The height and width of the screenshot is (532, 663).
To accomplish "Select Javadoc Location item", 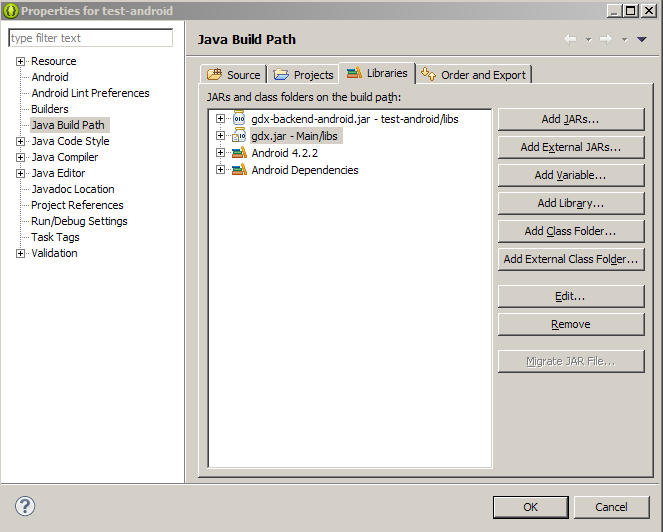I will (73, 189).
